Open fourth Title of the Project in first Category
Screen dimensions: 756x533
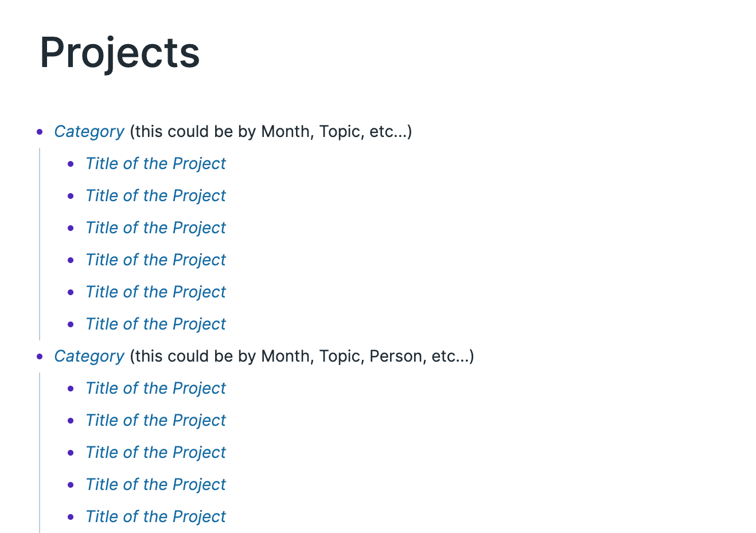(155, 260)
